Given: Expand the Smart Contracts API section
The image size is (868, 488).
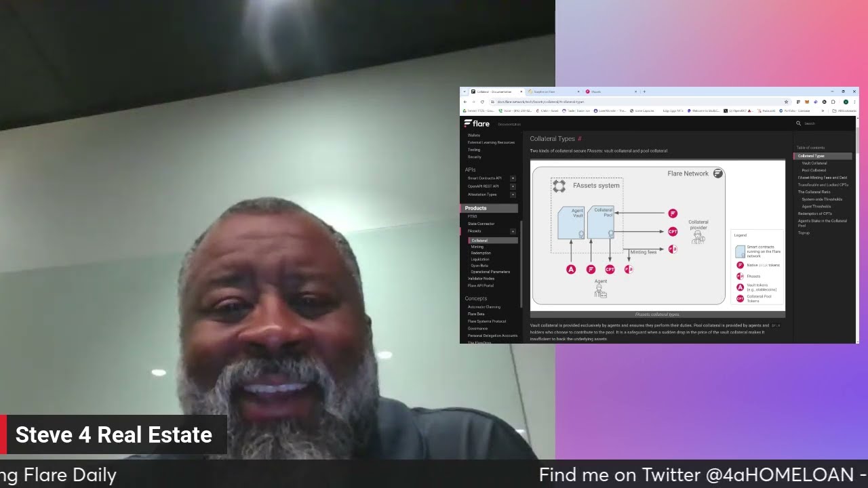Looking at the screenshot, I should coord(513,178).
